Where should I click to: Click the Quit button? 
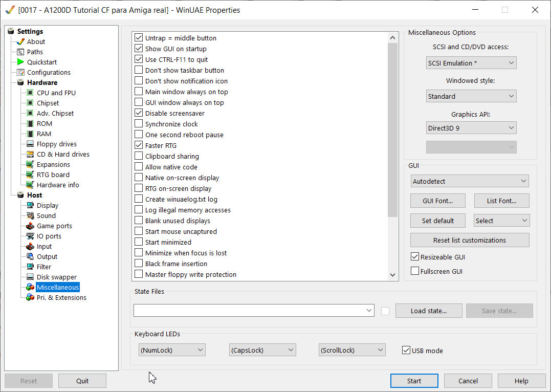point(82,381)
